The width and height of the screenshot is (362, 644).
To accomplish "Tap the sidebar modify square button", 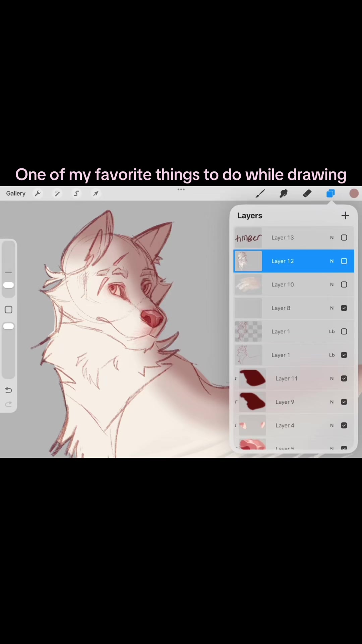I will [x=9, y=310].
